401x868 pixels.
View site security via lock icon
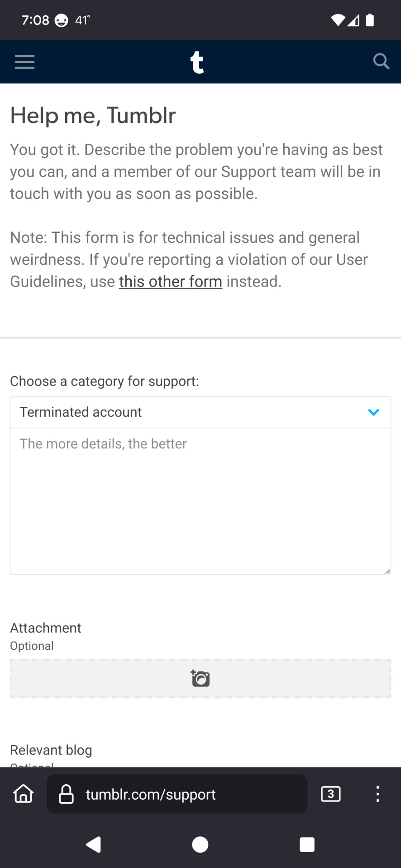click(x=66, y=794)
